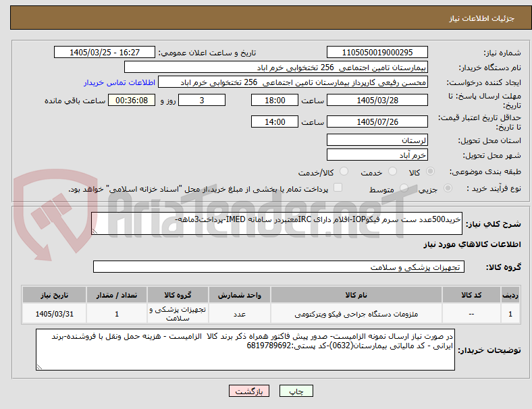Click the need number field 1105050019000295
Image resolution: width=532 pixels, height=409 pixels.
pos(377,53)
